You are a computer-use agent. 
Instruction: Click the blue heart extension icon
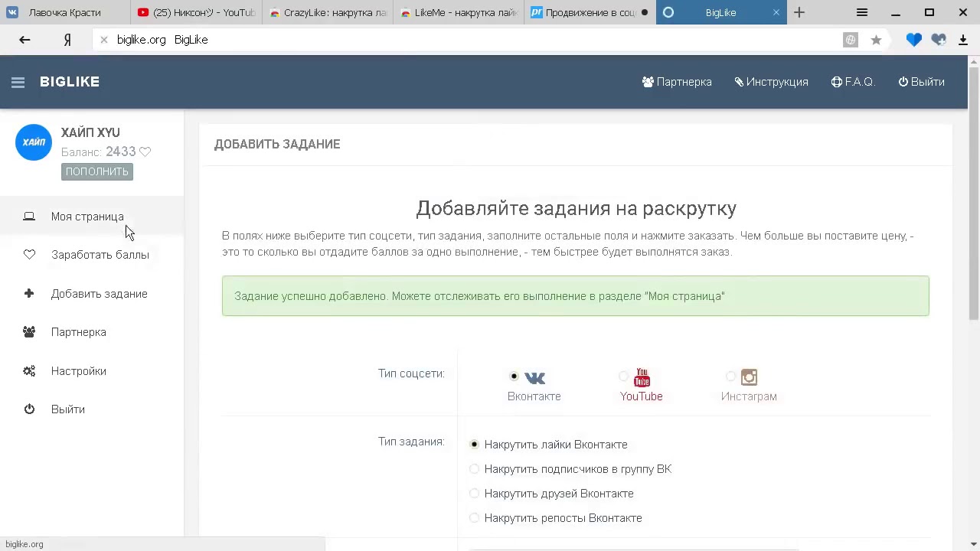(913, 40)
